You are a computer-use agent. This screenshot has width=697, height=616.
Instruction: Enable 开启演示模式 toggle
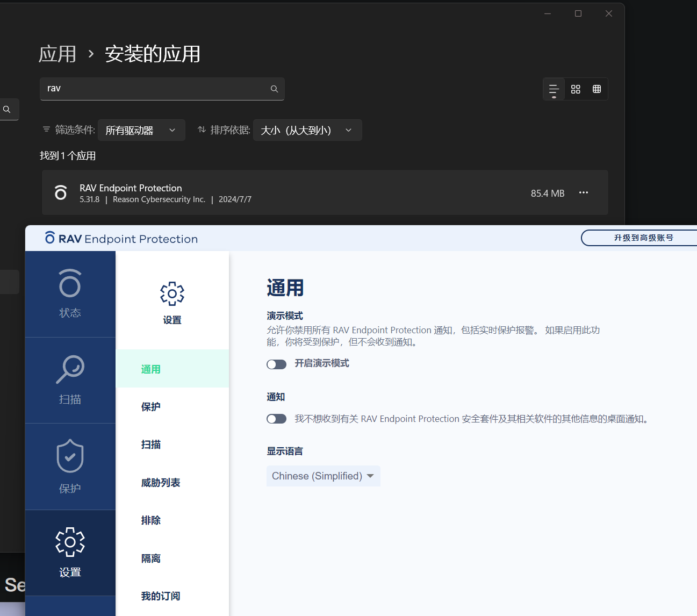tap(276, 364)
